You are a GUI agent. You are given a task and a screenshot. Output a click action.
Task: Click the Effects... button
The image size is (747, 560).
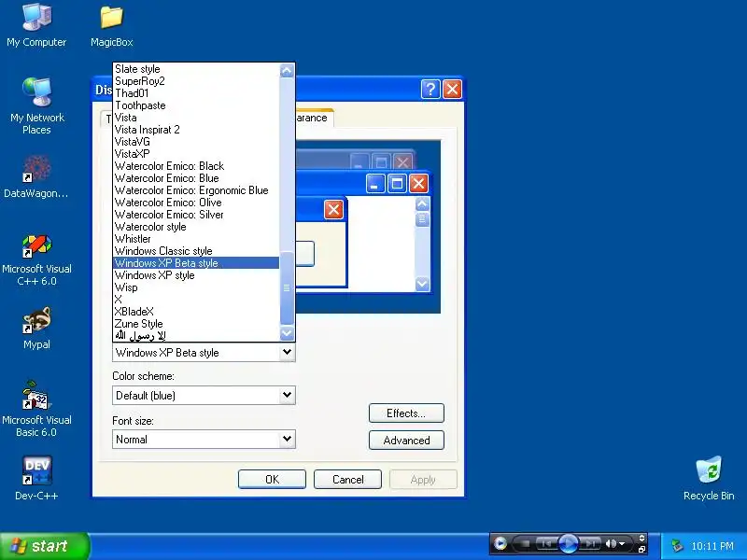click(x=406, y=413)
